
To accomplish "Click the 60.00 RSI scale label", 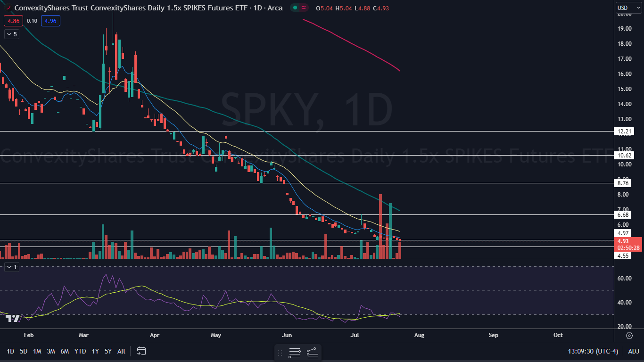I will point(625,279).
